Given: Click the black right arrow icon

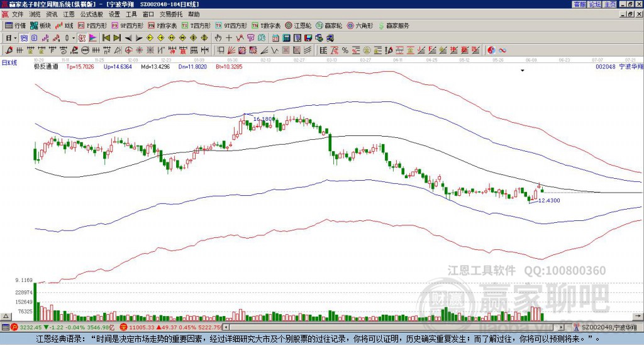Looking at the screenshot, I should pyautogui.click(x=139, y=38).
